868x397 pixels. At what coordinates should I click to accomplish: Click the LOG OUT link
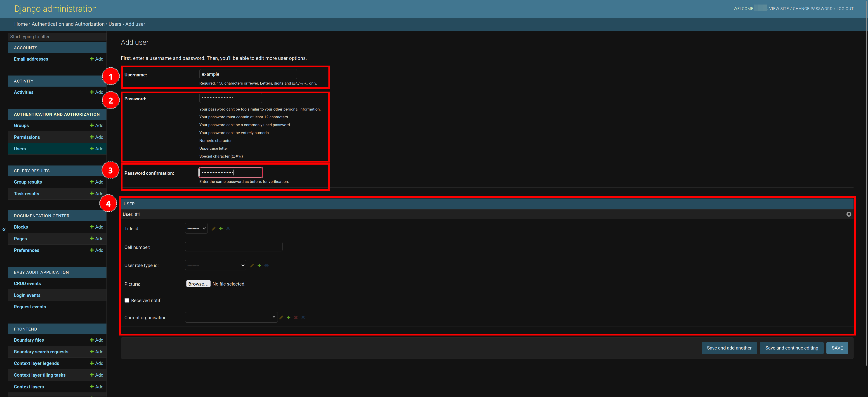(845, 9)
